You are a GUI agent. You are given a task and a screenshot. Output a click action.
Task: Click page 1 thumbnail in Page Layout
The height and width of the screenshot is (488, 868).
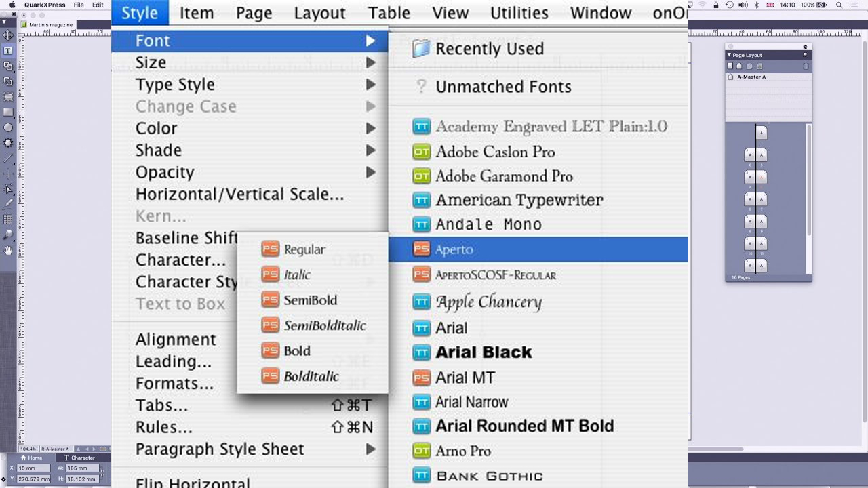pyautogui.click(x=762, y=132)
